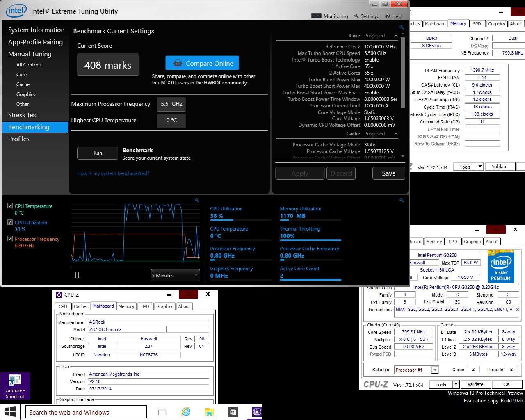Click the Compare Online button
This screenshot has width=525, height=420.
202,63
